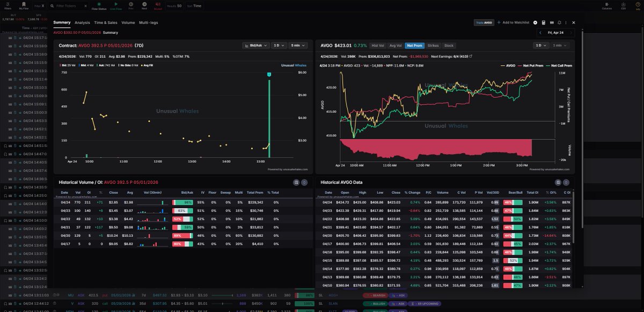Viewport: 644px width, 312px height.
Task: Select the Strikes chart mode
Action: (433, 46)
